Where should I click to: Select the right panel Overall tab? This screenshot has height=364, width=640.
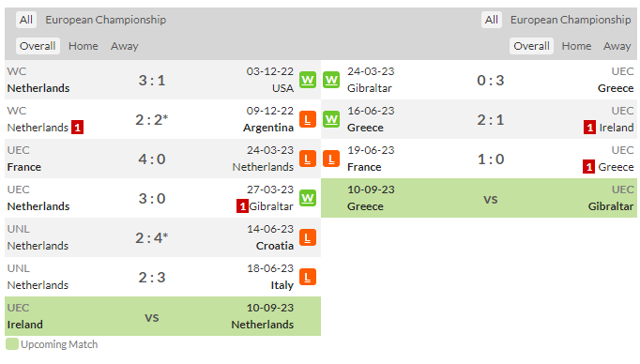[x=531, y=46]
